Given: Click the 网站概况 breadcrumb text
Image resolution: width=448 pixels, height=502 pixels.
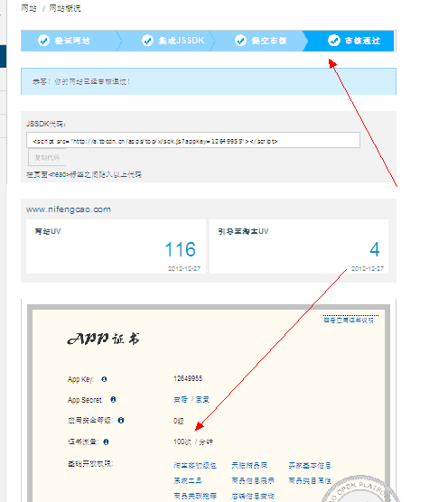Looking at the screenshot, I should click(x=65, y=8).
